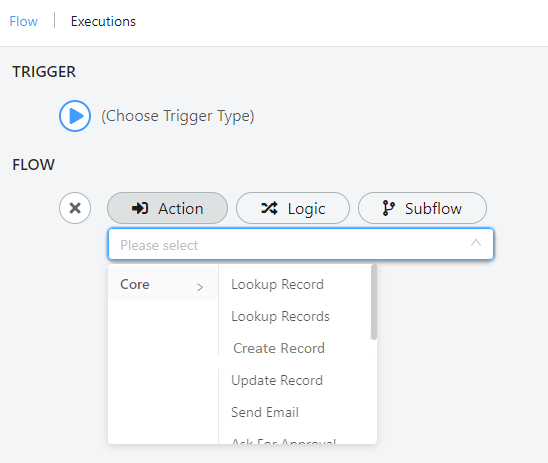
Task: Switch to the Executions tab
Action: (x=103, y=22)
